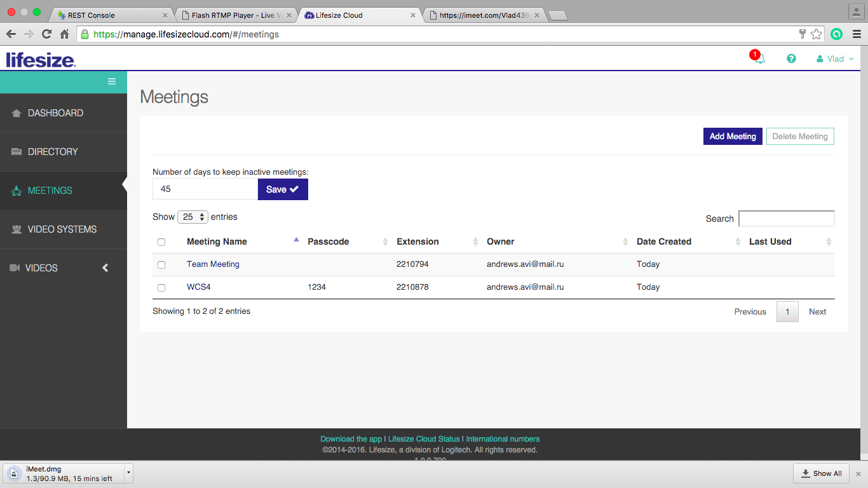Click the browser forward arrow
This screenshot has height=488, width=868.
pos(29,34)
